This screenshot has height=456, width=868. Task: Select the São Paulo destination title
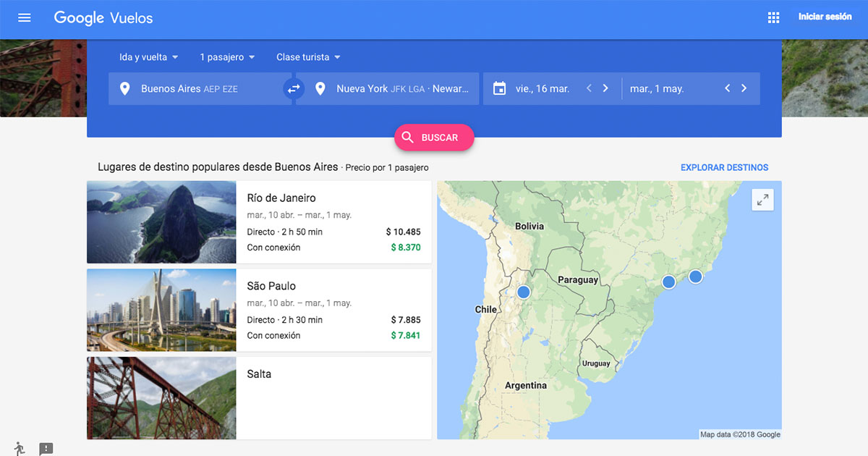click(x=271, y=286)
